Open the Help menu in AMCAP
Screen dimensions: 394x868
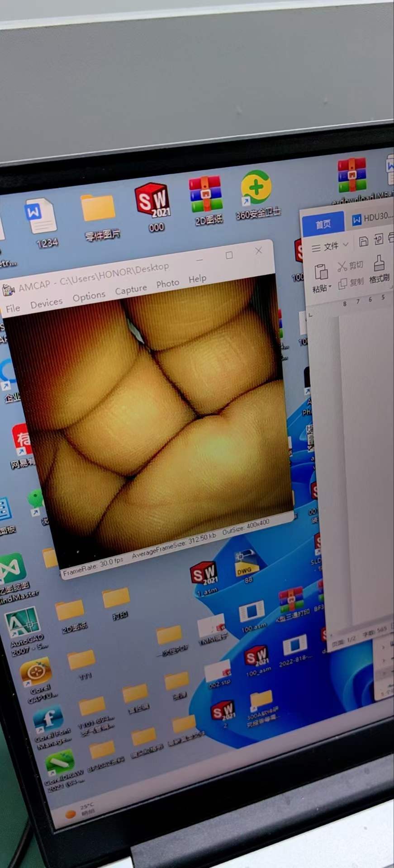197,279
